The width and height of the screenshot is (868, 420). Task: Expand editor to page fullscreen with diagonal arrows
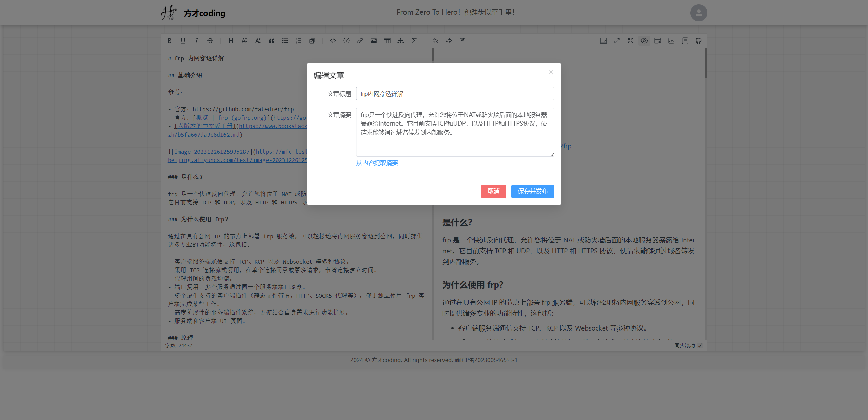click(x=617, y=41)
